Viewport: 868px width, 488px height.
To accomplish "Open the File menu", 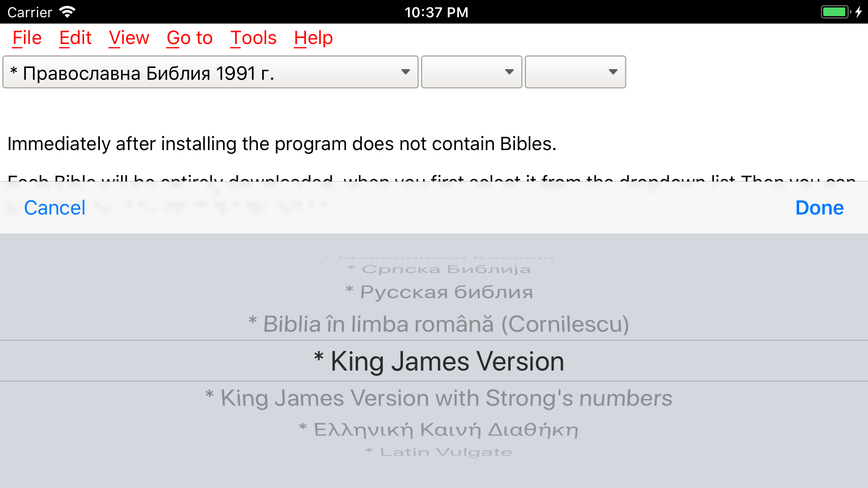I will pyautogui.click(x=27, y=38).
